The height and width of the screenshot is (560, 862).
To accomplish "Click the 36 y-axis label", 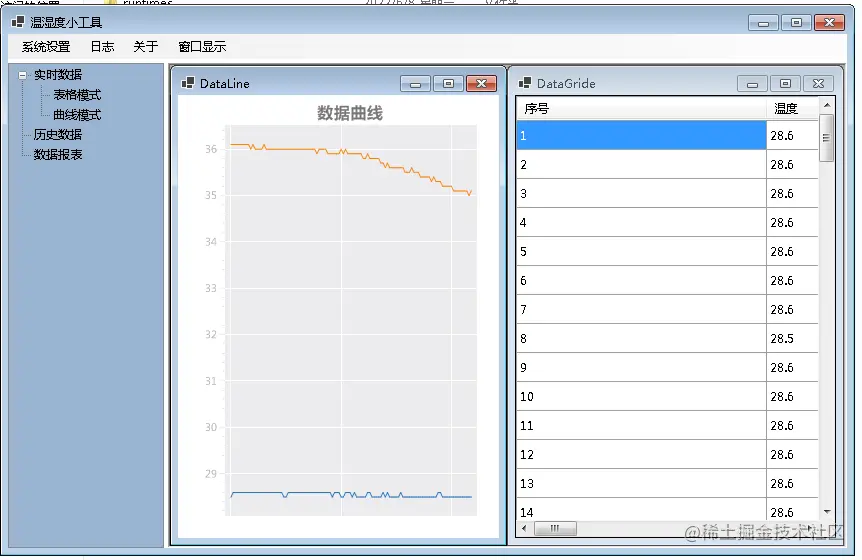I will (211, 149).
